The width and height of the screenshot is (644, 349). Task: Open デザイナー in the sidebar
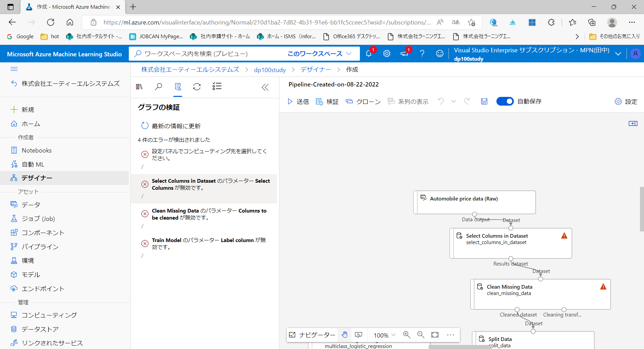[64, 178]
